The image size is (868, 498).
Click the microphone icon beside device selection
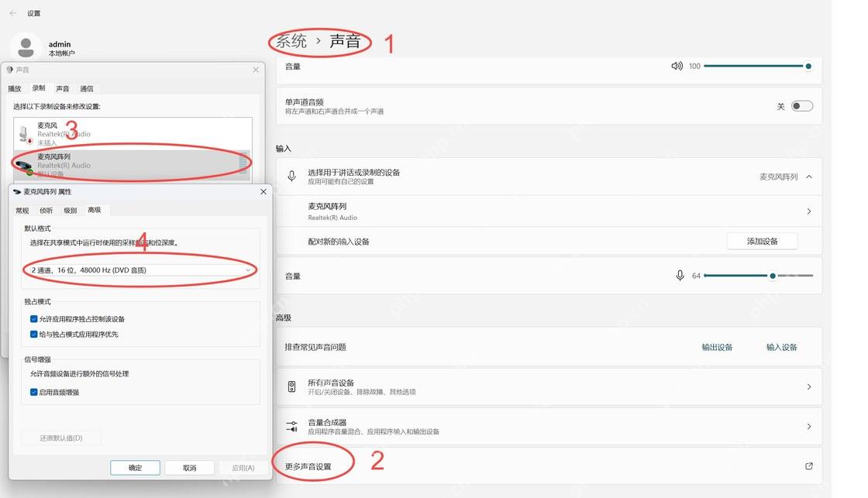pyautogui.click(x=291, y=177)
